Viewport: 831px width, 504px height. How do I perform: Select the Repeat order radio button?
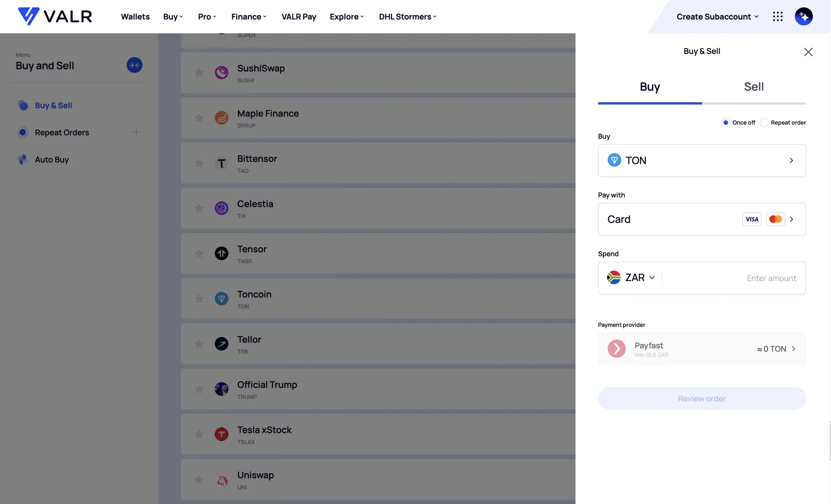click(x=764, y=123)
